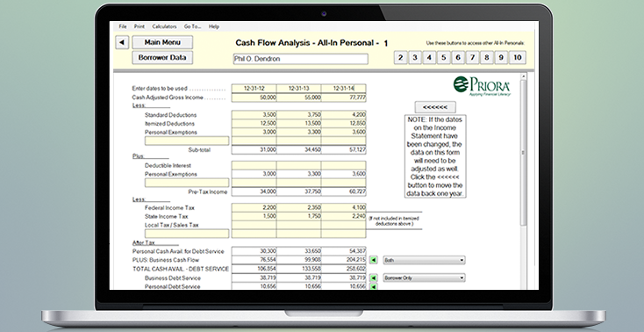Click Standard Deductions 4,200 field
The image size is (644, 332).
[x=343, y=115]
